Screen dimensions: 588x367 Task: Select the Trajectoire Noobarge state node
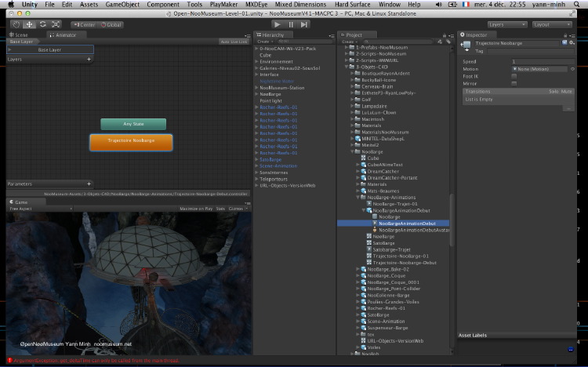[131, 142]
